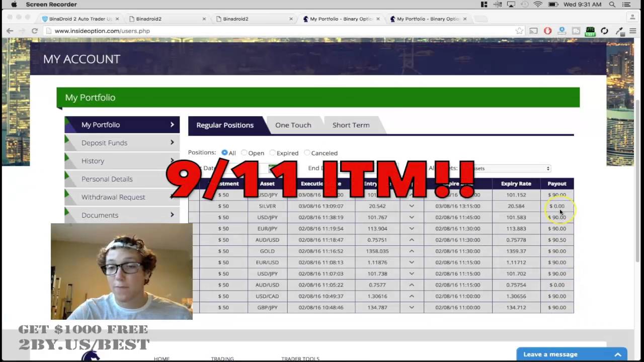644x362 pixels.
Task: Select the Canceled positions radio button
Action: coord(307,153)
